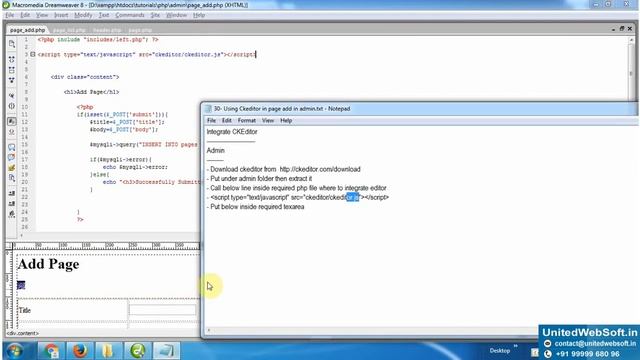Click the include left.php code on line 1

point(98,40)
